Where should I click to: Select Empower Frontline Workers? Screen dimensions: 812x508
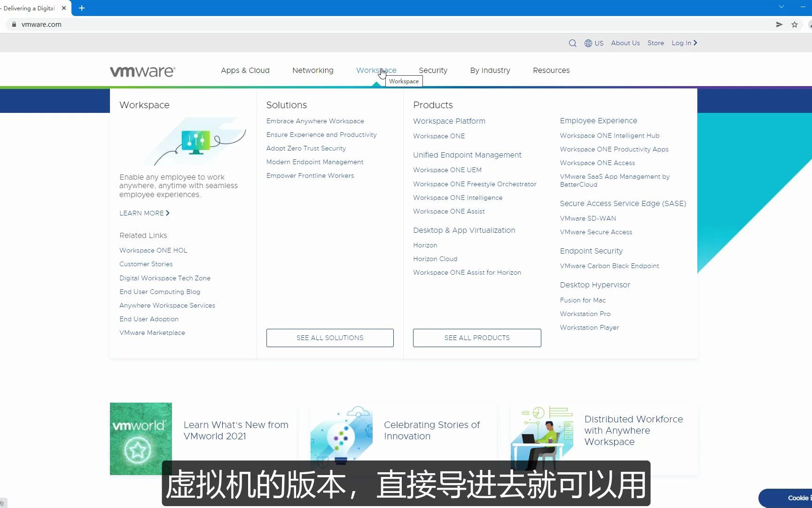pyautogui.click(x=310, y=175)
